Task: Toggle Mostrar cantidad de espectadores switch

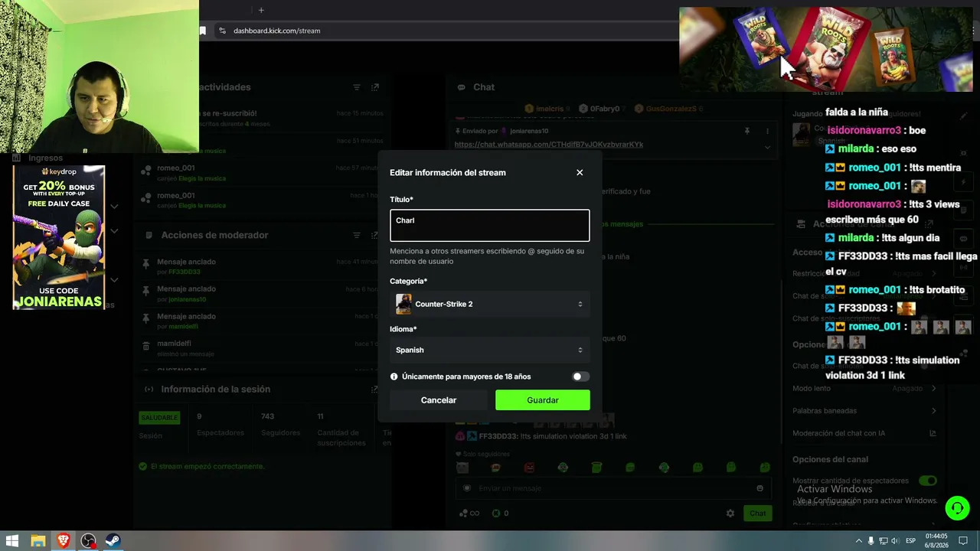Action: point(928,481)
